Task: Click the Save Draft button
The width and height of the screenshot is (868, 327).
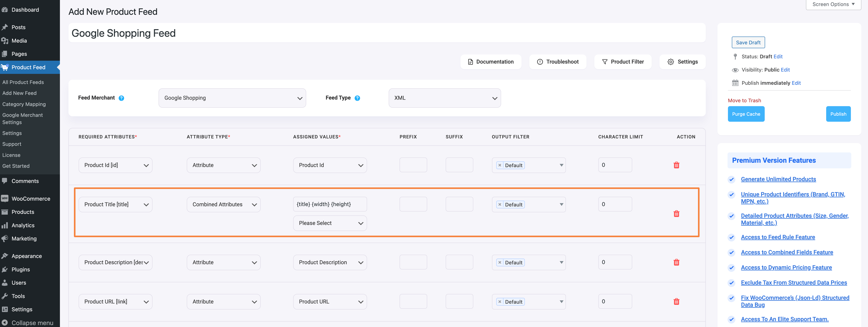Action: pyautogui.click(x=747, y=42)
